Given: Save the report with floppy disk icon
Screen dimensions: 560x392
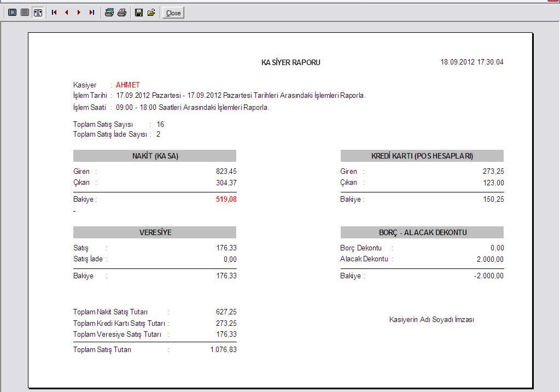Looking at the screenshot, I should (139, 13).
